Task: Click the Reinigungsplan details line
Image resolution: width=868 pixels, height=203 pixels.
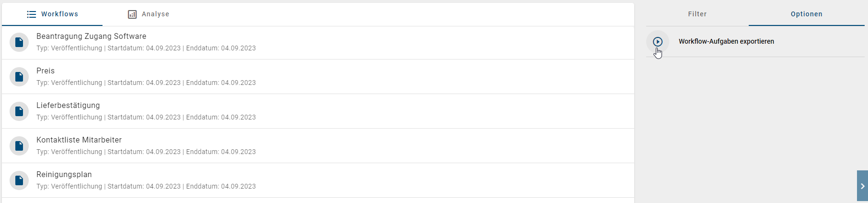Action: click(x=146, y=186)
